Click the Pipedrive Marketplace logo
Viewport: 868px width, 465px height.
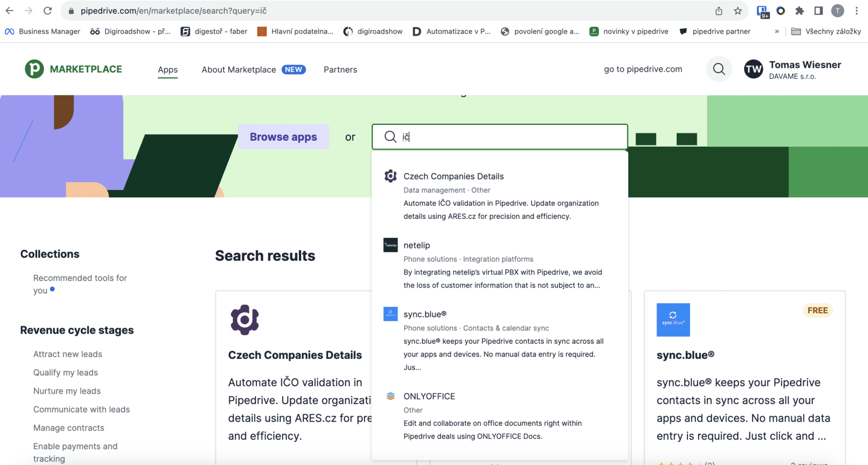pos(74,69)
